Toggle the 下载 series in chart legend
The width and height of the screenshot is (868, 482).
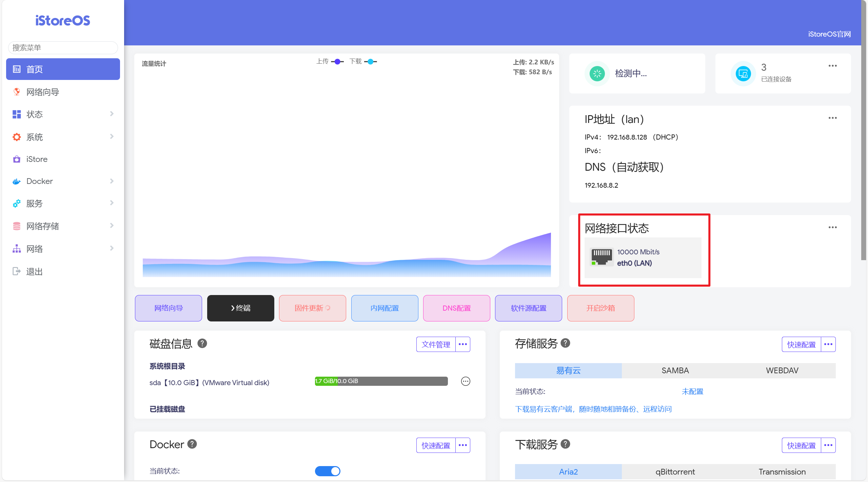[363, 62]
